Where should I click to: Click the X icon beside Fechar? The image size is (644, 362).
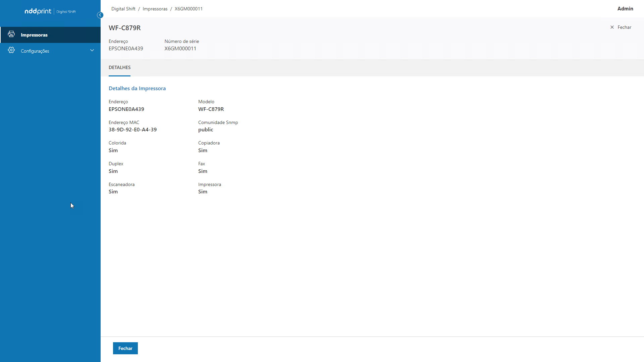[612, 27]
